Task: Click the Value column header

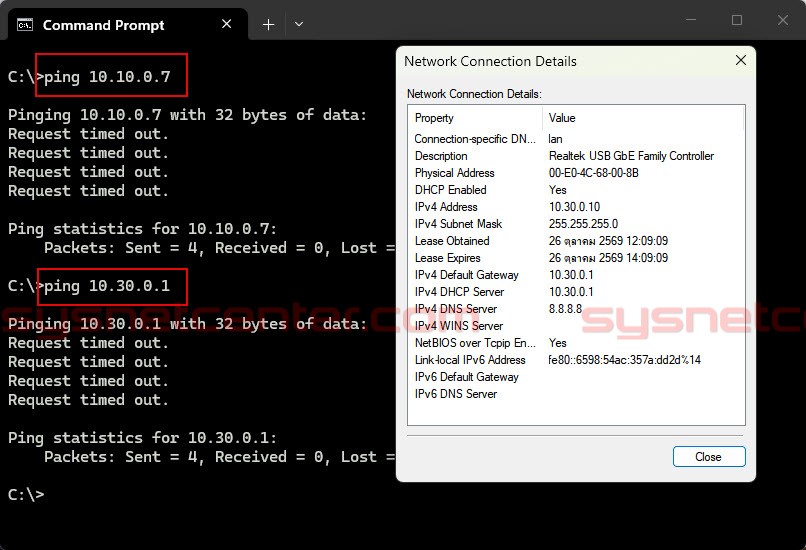Action: pos(643,118)
